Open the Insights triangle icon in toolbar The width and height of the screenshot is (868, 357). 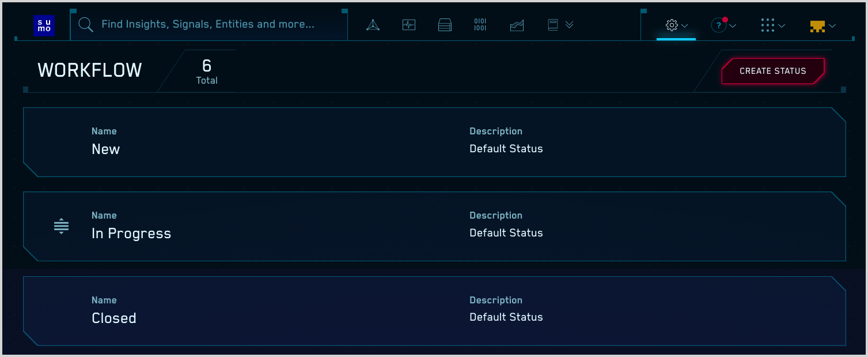click(x=372, y=25)
